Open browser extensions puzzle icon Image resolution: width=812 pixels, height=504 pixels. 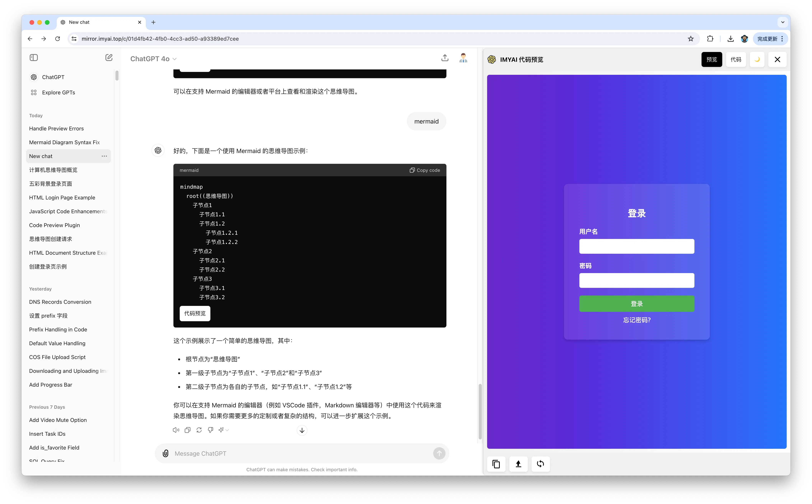coord(710,39)
